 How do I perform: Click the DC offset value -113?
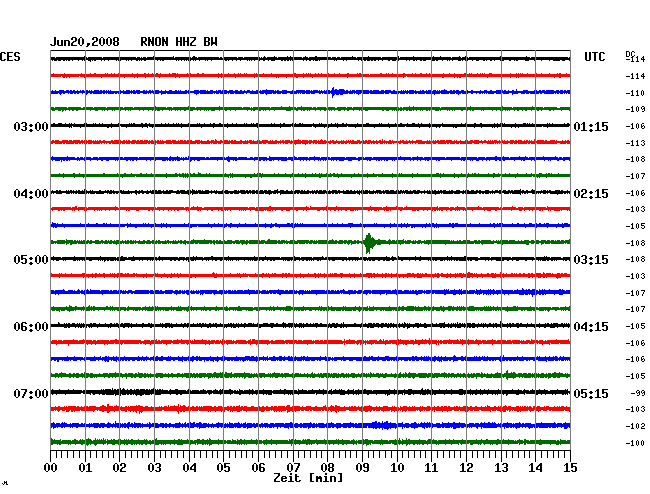click(x=635, y=143)
